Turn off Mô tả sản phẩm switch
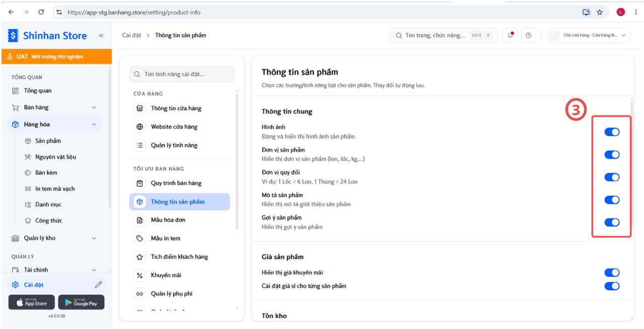 pyautogui.click(x=612, y=200)
